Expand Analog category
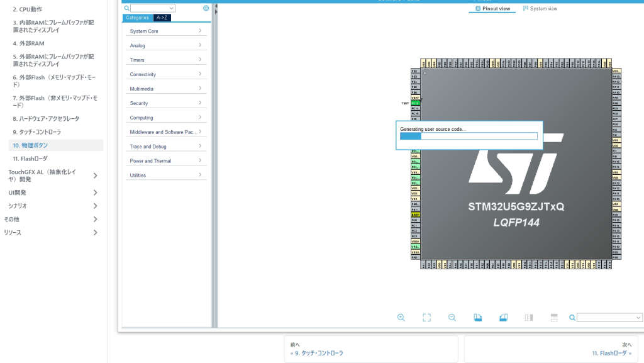644x363 pixels. [x=166, y=45]
